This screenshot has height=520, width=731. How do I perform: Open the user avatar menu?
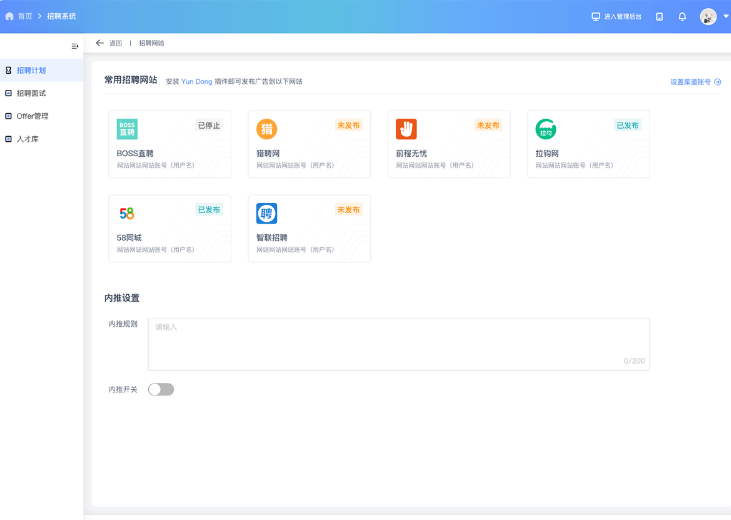(708, 17)
